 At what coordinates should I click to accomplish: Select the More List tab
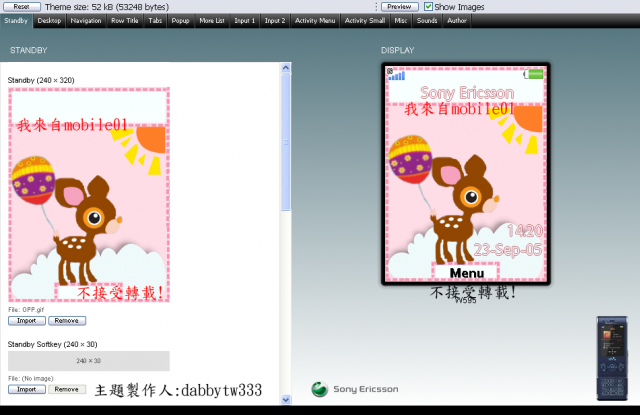point(212,21)
